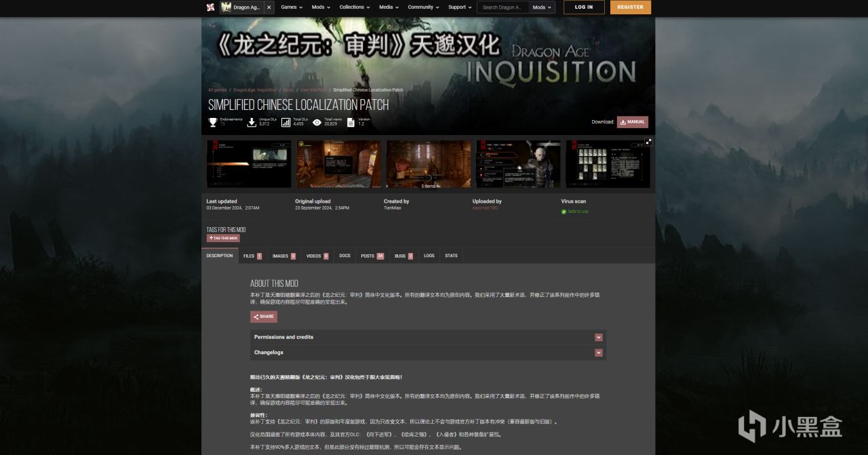Open the STATS tab
Viewport: 868px width, 455px height.
click(451, 256)
